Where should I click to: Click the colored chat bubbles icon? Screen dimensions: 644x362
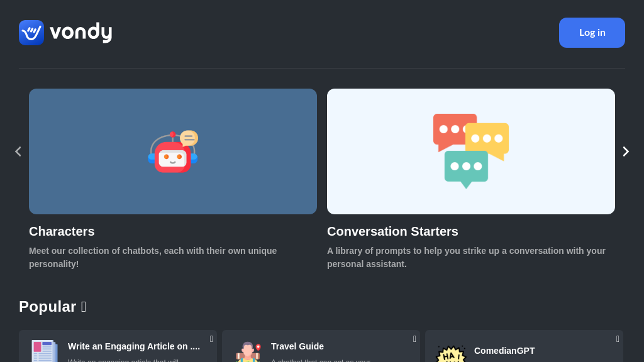point(470,151)
